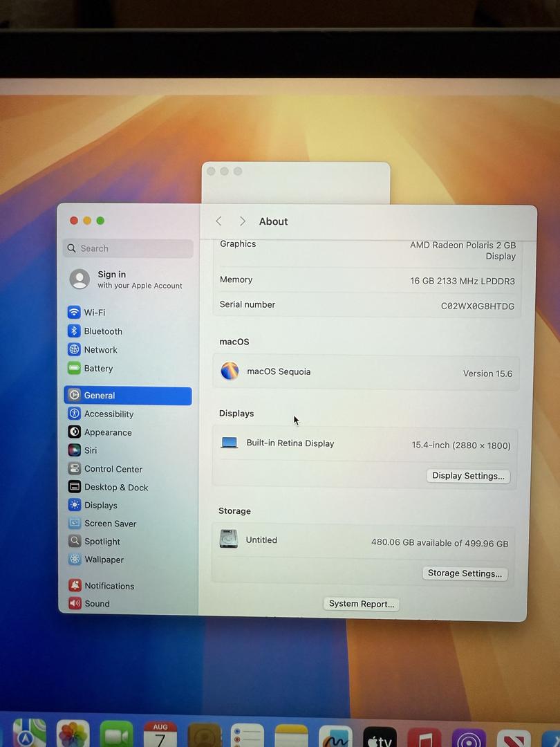The image size is (560, 747).
Task: Click the Serial number label
Action: click(247, 304)
